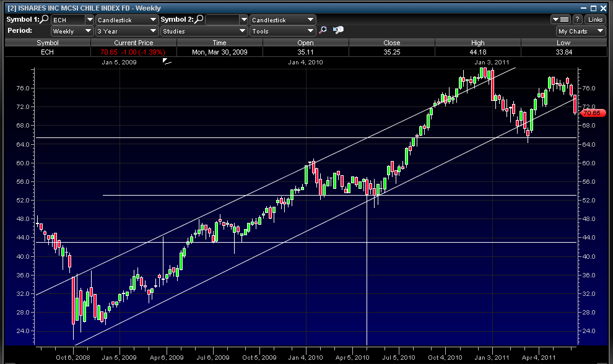
Task: Open the Symbol 2 symbol dropdown arrow
Action: click(x=244, y=20)
